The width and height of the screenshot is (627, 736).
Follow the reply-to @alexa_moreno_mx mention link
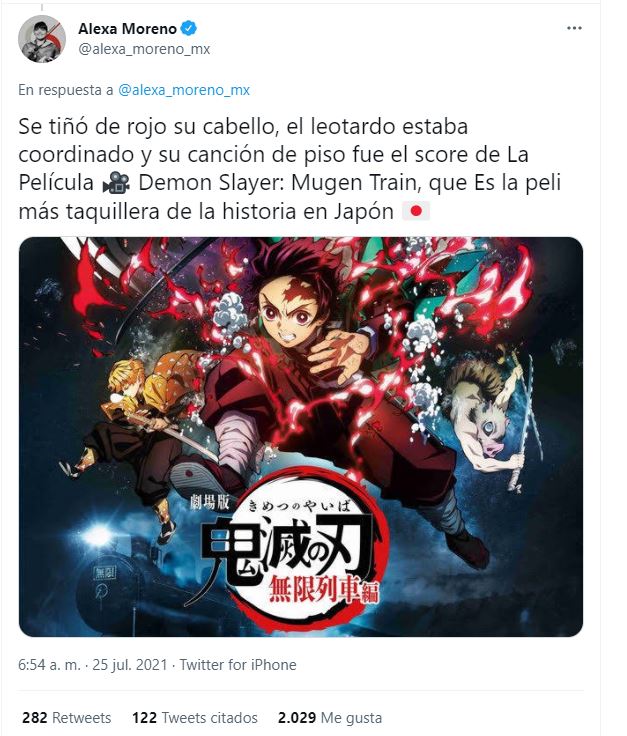(184, 90)
